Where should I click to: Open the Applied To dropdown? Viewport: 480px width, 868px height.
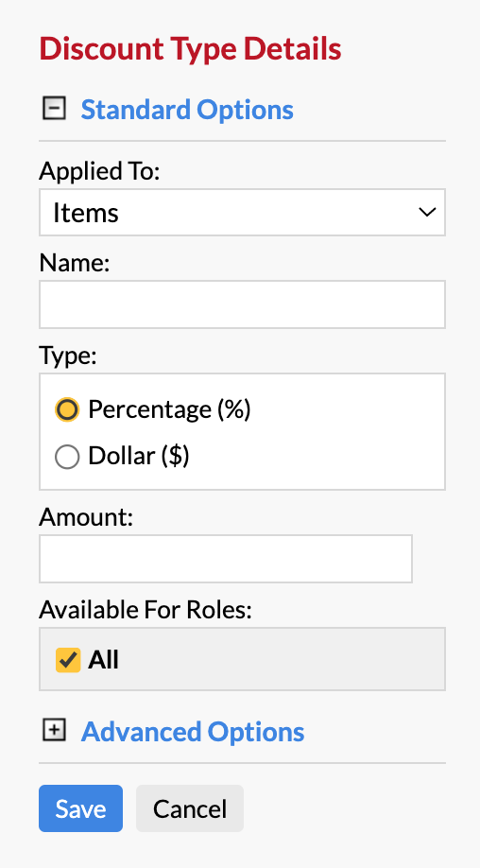[242, 213]
